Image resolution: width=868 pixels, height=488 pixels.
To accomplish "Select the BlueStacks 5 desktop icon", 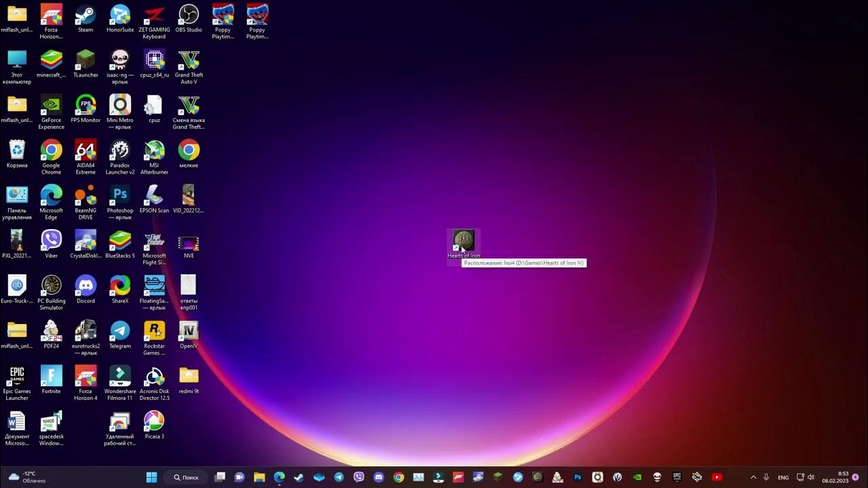I will (x=120, y=244).
